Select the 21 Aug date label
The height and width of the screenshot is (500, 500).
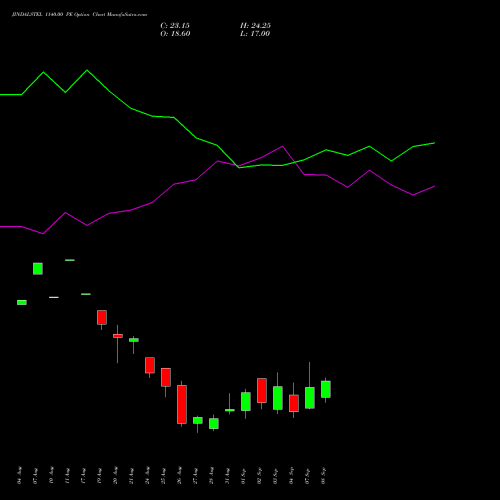coord(131,475)
